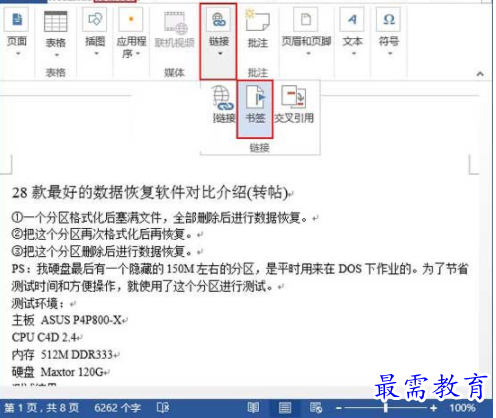Viewport: 496px width, 418px height.
Task: Click the paragraph starting with PS:我硬盘
Action: pyautogui.click(x=240, y=277)
